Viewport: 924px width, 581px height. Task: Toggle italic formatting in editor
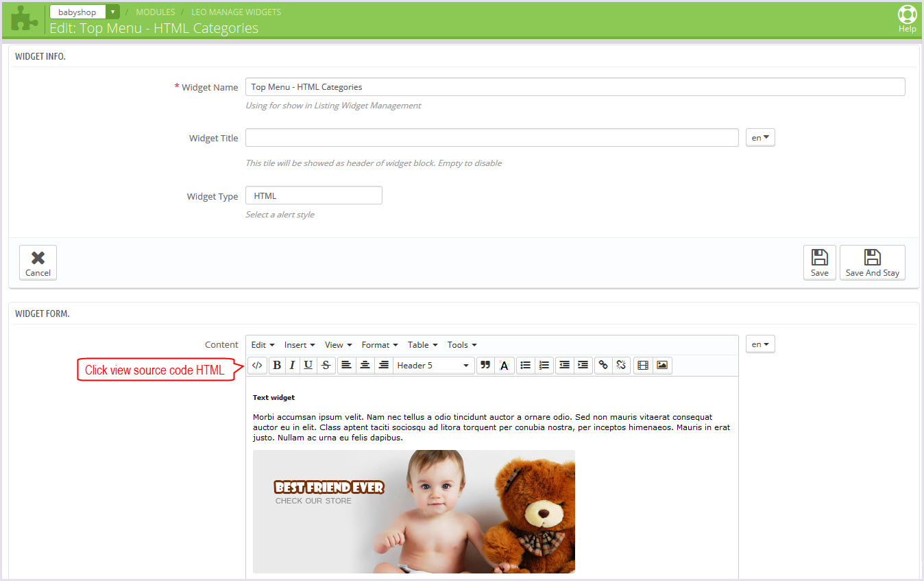pyautogui.click(x=292, y=366)
